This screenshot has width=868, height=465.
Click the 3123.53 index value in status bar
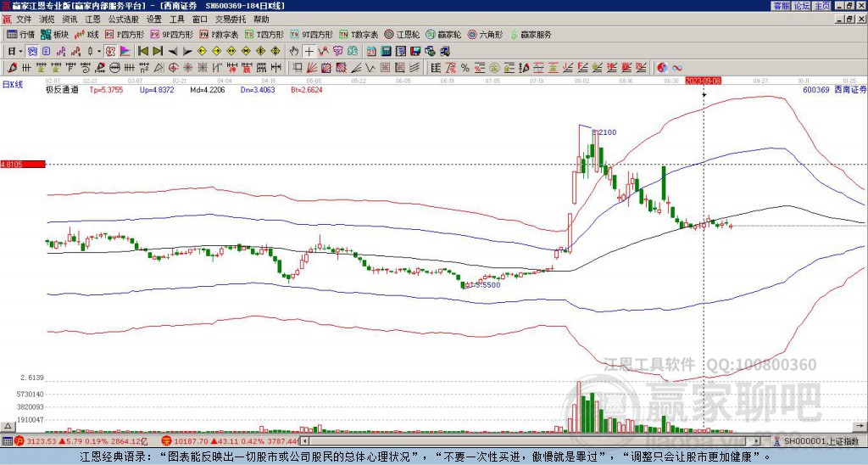42,441
